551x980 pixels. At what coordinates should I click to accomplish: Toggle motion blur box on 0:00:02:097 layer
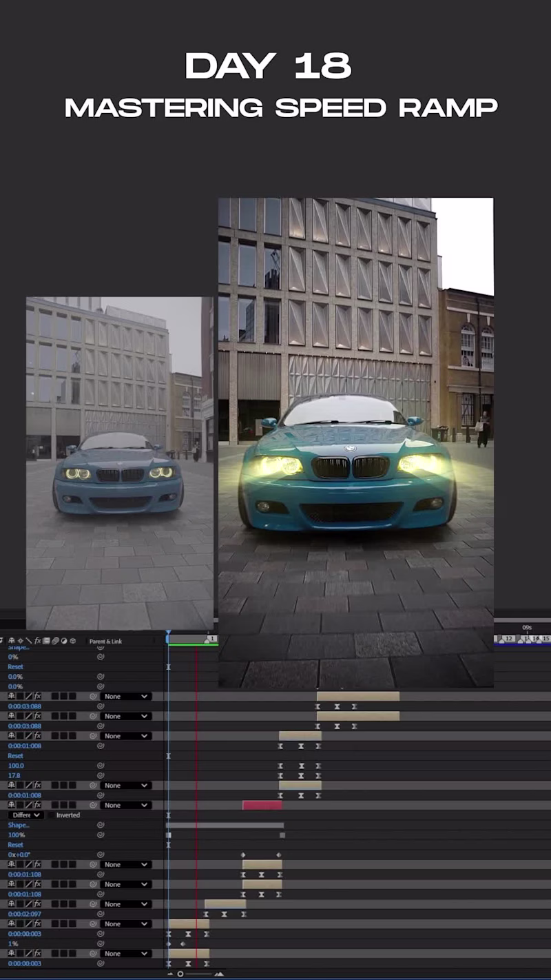tap(55, 904)
